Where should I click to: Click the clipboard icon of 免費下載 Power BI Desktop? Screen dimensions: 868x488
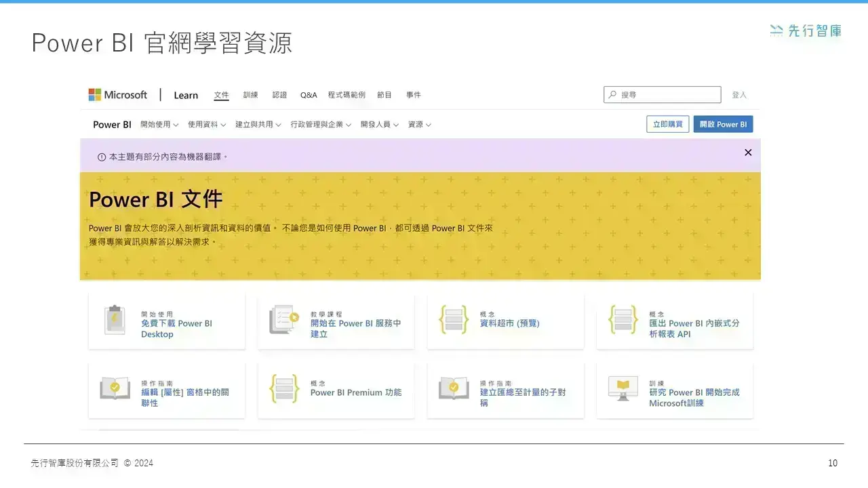[x=115, y=320]
